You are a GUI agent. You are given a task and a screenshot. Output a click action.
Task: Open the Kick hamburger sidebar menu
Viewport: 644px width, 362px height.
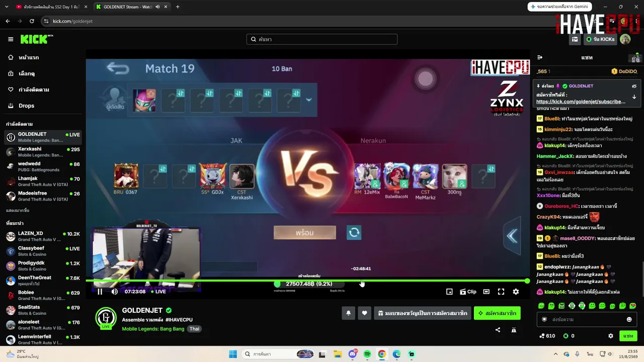[11, 39]
